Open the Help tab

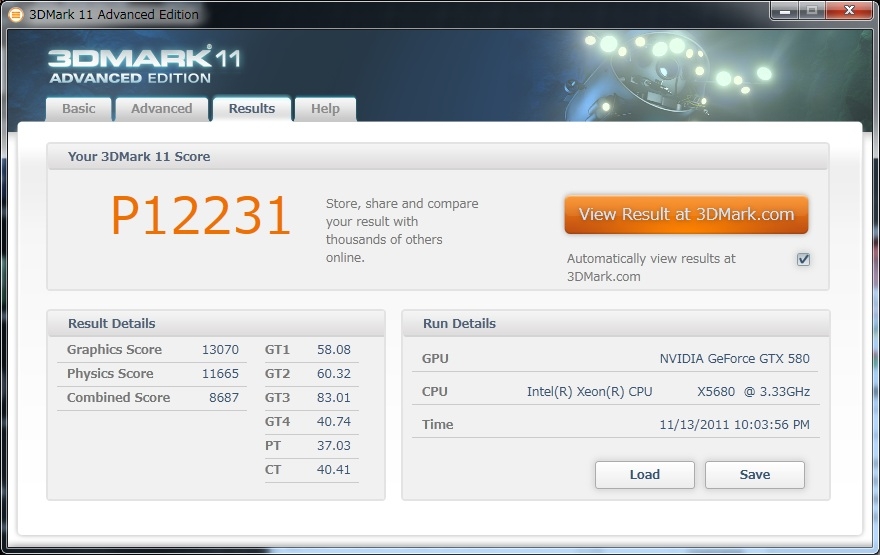[326, 109]
